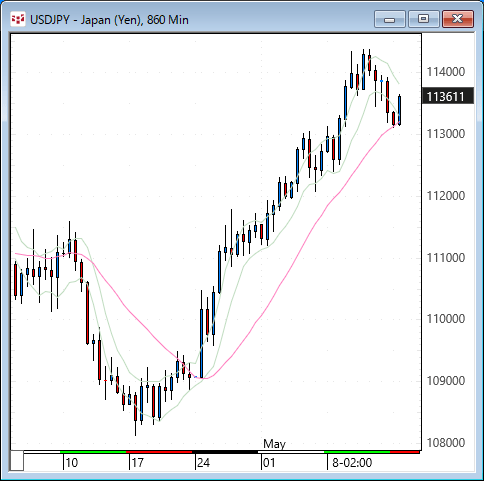The image size is (484, 481).
Task: Click the date marker 01 on time axis
Action: click(x=269, y=463)
